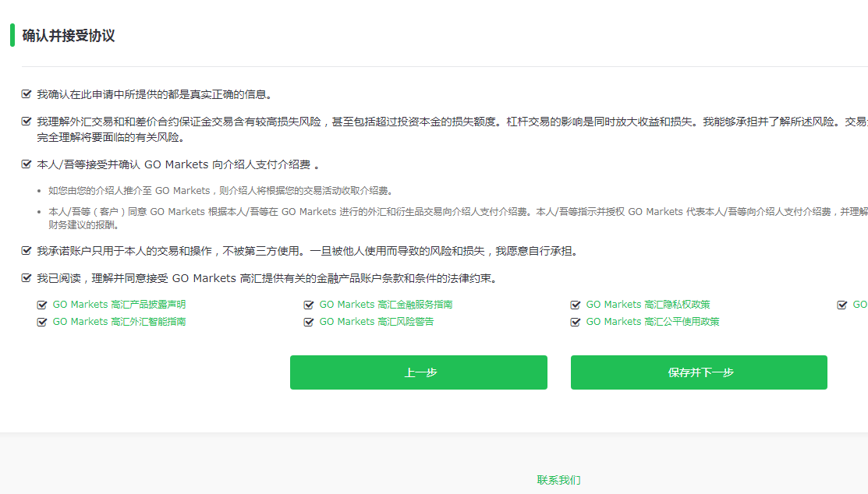Image resolution: width=868 pixels, height=494 pixels.
Task: Click the 保存并下一步 button
Action: coord(700,372)
